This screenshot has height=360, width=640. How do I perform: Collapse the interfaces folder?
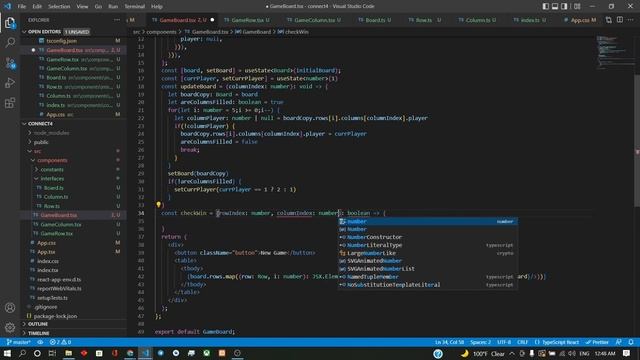(x=52, y=178)
